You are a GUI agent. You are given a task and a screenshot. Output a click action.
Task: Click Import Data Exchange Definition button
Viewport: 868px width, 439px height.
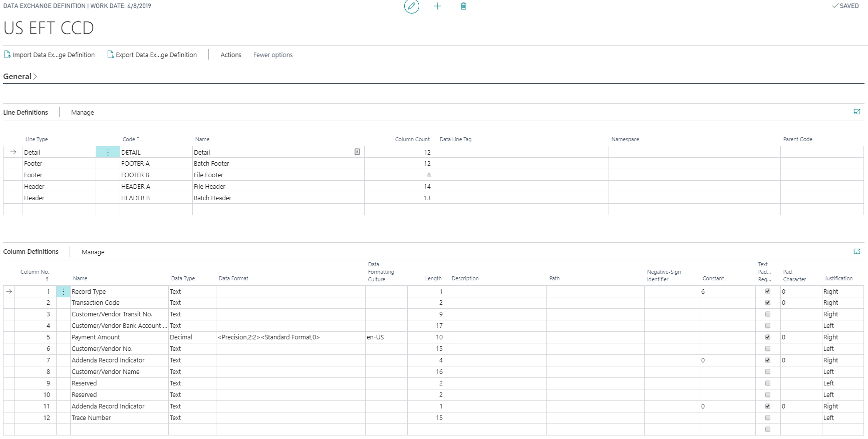(x=49, y=55)
